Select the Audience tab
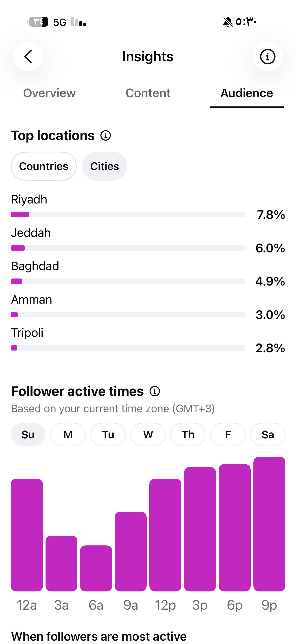Image resolution: width=296 pixels, height=644 pixels. coord(247,93)
